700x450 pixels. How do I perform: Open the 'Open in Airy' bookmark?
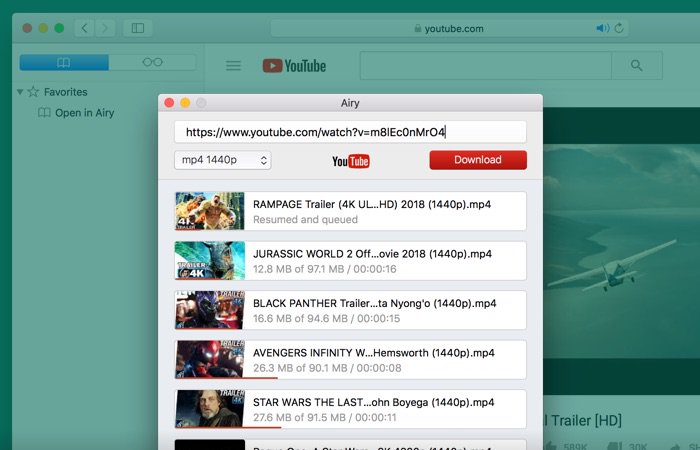pyautogui.click(x=76, y=112)
